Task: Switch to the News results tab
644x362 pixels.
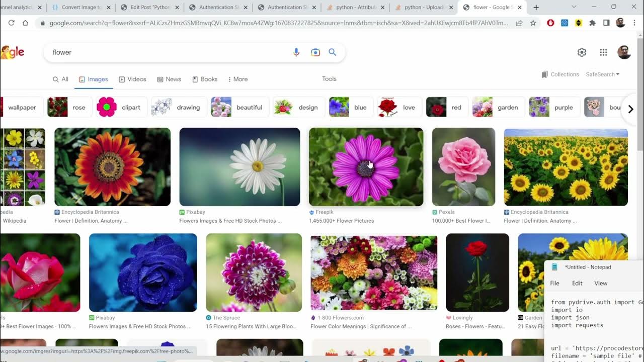Action: click(169, 79)
